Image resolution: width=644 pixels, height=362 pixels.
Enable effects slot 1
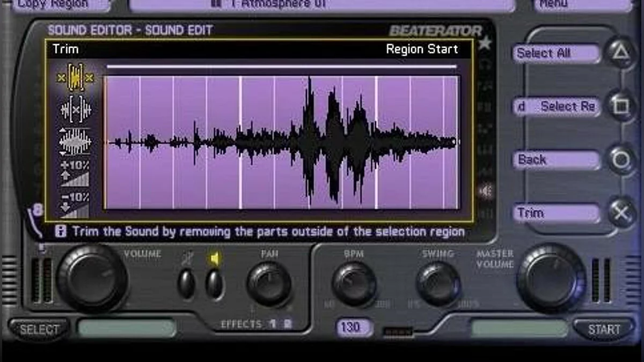(x=273, y=324)
